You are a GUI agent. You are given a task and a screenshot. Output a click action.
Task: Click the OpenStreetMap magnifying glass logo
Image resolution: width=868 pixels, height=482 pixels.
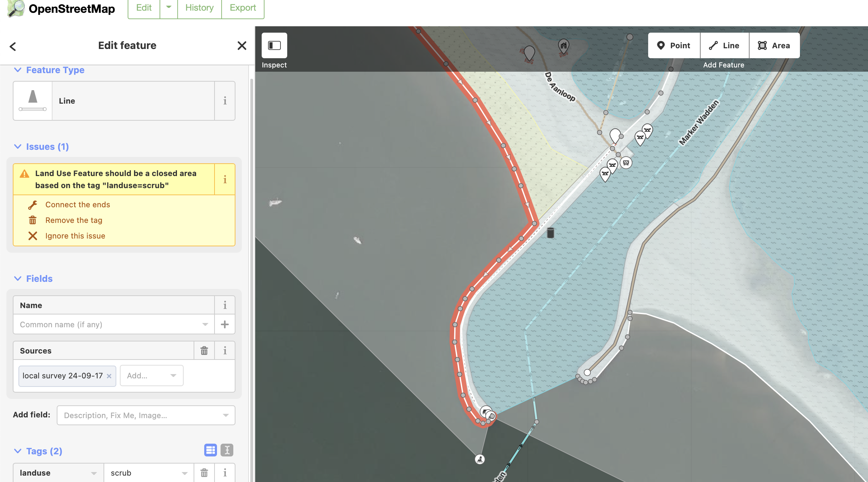pyautogui.click(x=14, y=9)
